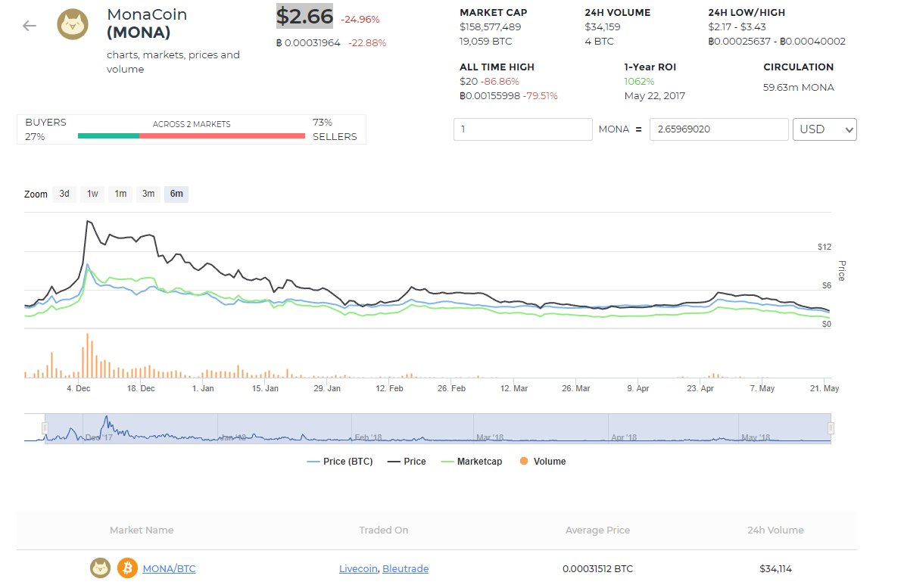Click the 19,059 BTC market cap value
The height and width of the screenshot is (588, 904).
(x=485, y=42)
